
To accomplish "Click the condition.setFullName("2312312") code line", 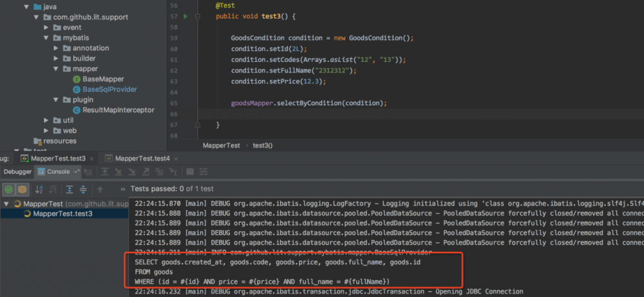I will [x=294, y=70].
